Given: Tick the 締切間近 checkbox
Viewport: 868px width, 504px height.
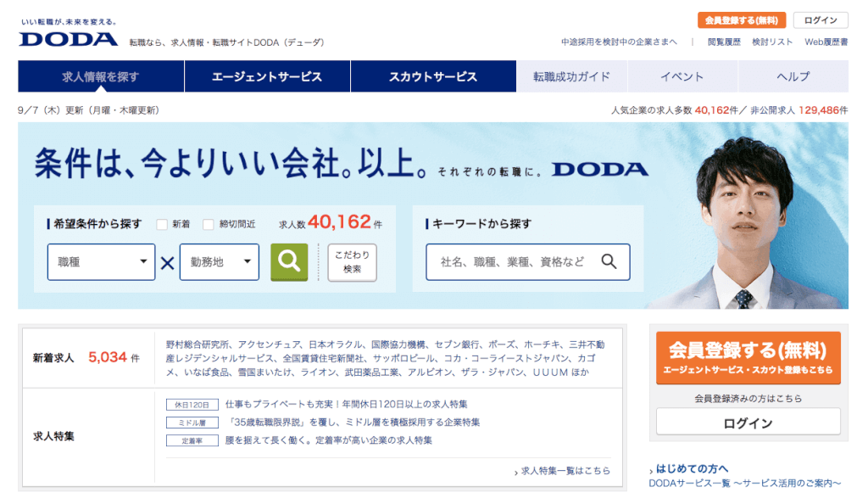Looking at the screenshot, I should (x=209, y=224).
